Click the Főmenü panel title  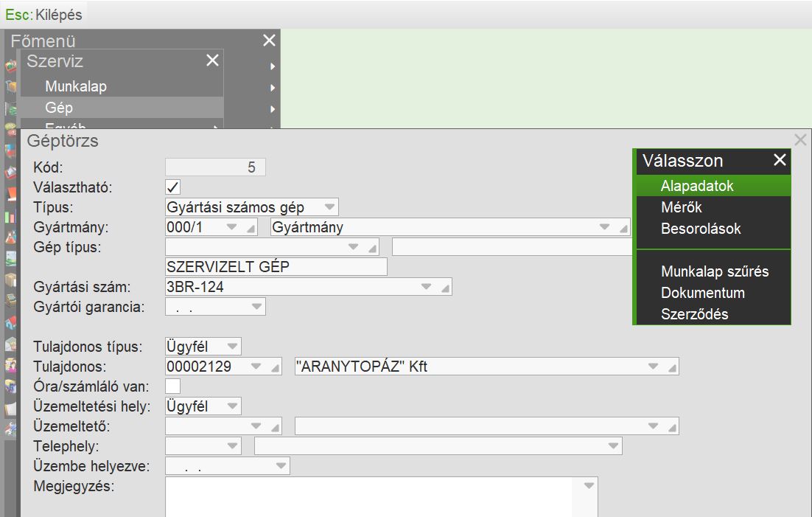(43, 41)
